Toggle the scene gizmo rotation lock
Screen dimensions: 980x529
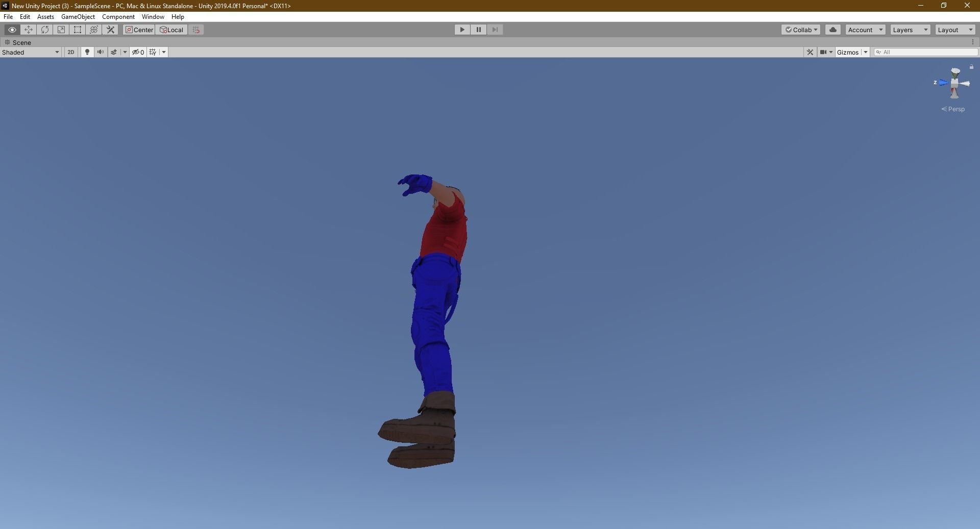[971, 67]
